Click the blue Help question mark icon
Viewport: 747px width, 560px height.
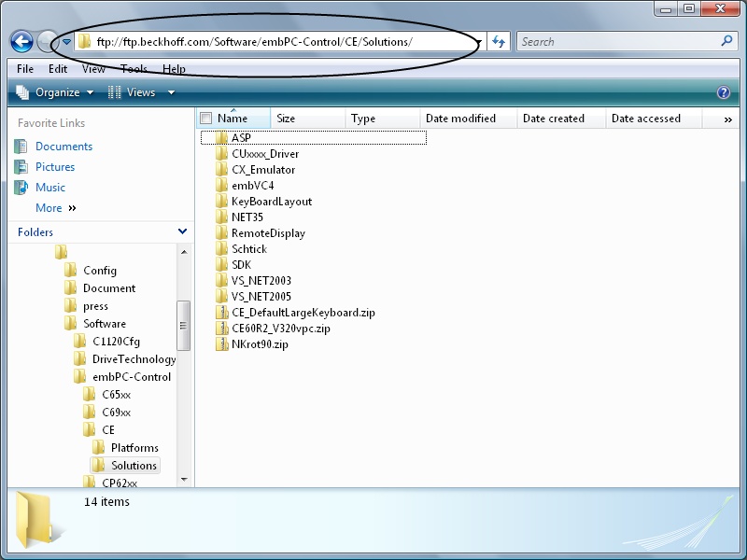(723, 92)
